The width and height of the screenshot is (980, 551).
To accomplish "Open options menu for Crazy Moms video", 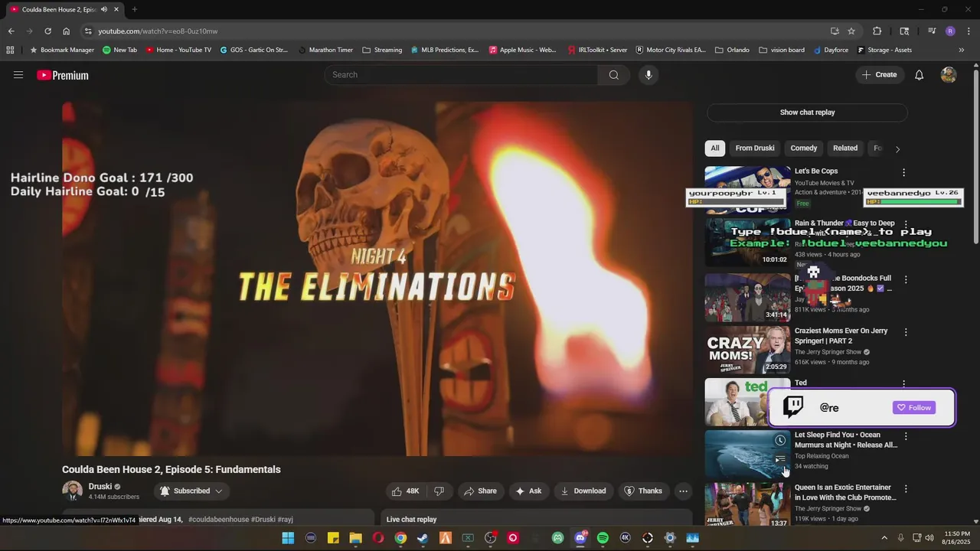I will tap(906, 332).
